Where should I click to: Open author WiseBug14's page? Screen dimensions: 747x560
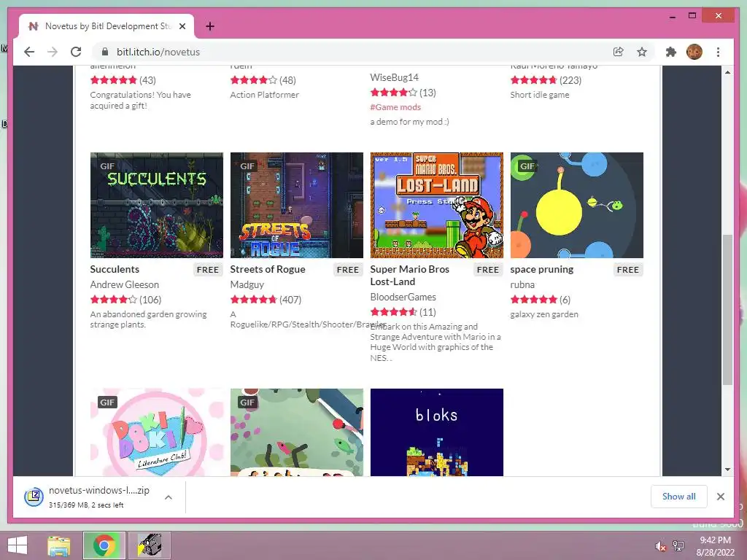point(395,77)
